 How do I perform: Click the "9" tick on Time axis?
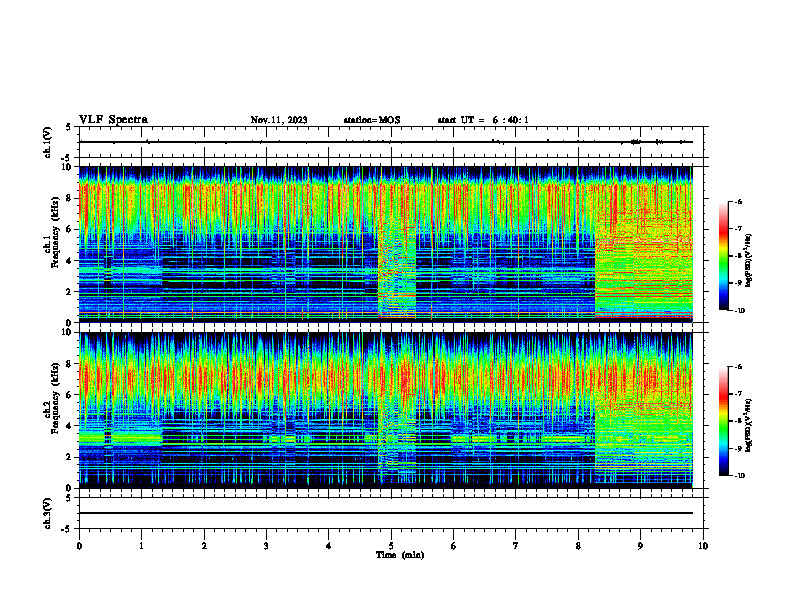(640, 546)
